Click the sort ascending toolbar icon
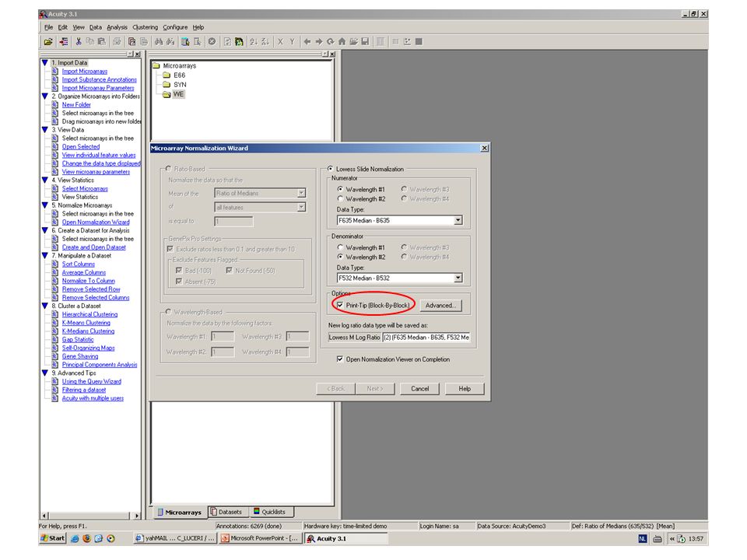The width and height of the screenshot is (747, 560). point(254,42)
